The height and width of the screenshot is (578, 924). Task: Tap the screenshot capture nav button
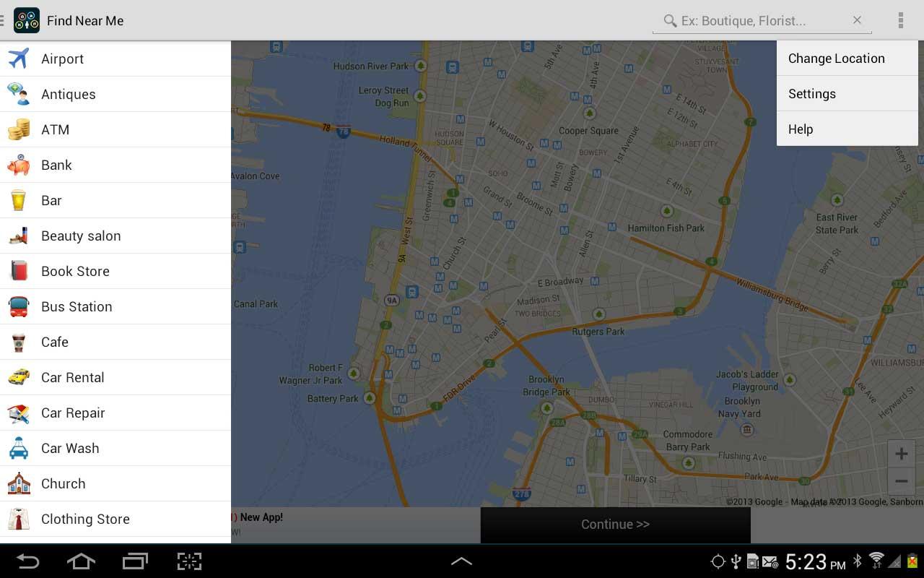tap(189, 561)
